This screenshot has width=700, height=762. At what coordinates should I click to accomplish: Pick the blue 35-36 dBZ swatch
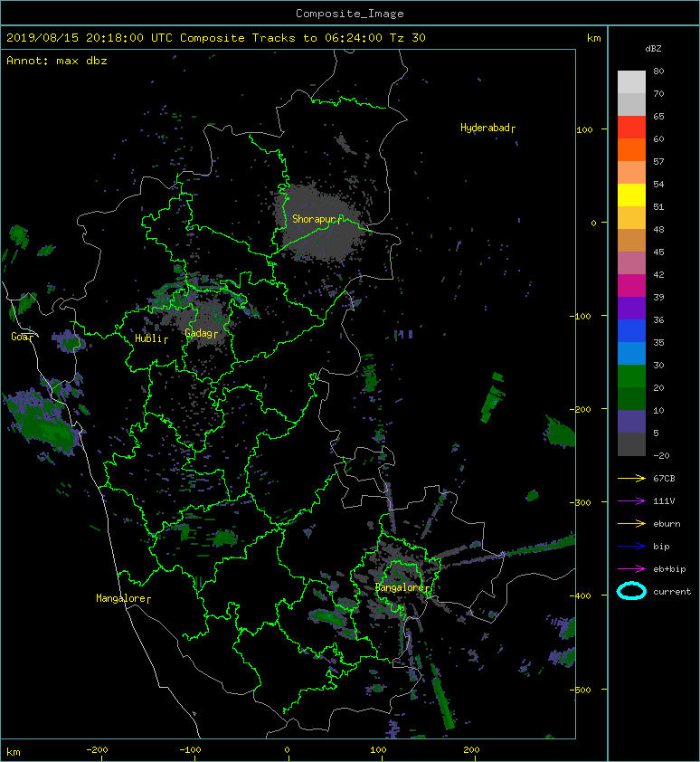point(631,330)
